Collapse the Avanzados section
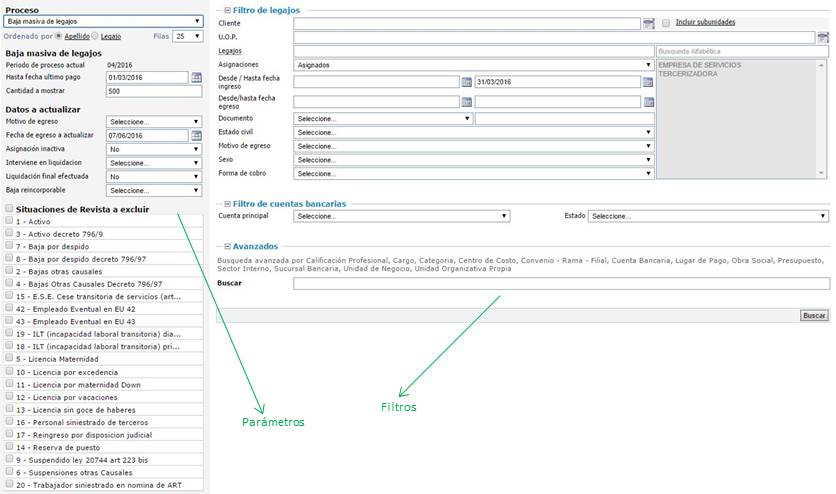 (x=228, y=246)
